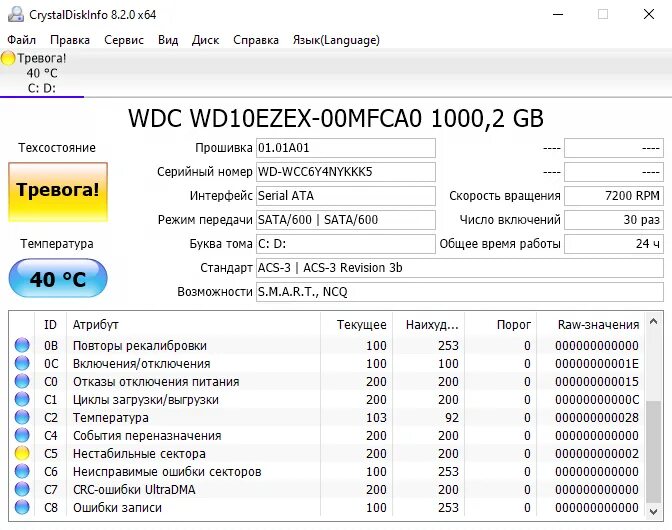Click the scroll up arrow of attribute list
Viewport: 672px width, 530px height.
(x=654, y=321)
